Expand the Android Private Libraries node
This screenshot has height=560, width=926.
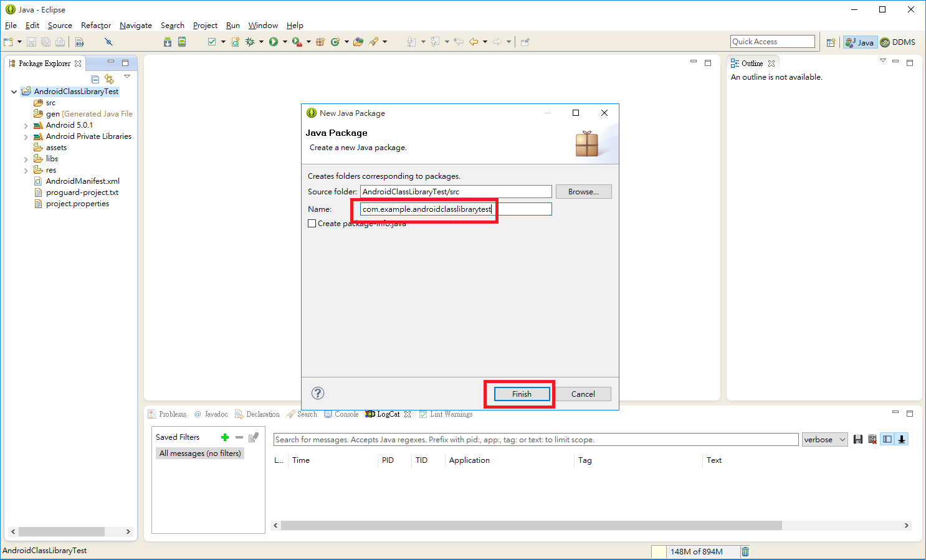pyautogui.click(x=26, y=136)
